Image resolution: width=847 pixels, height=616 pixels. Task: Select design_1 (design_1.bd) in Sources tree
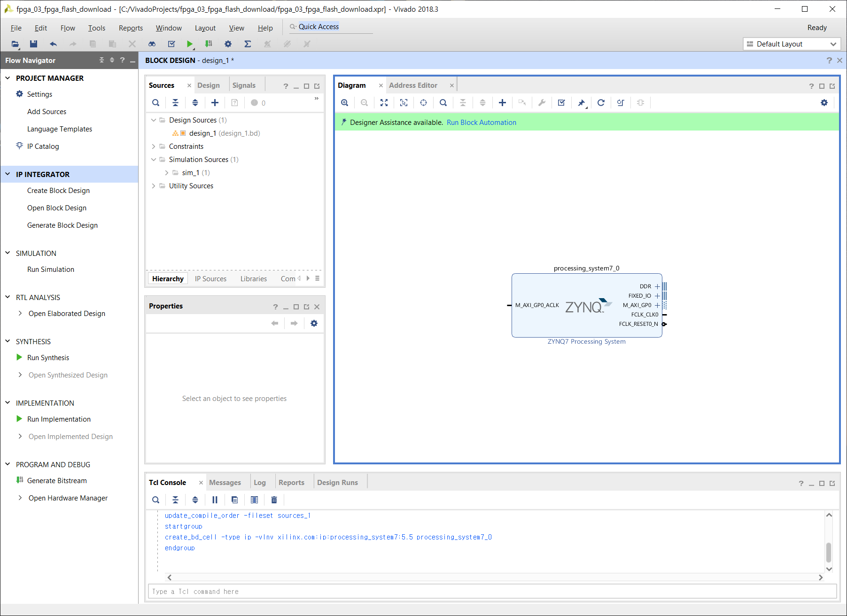tap(224, 133)
